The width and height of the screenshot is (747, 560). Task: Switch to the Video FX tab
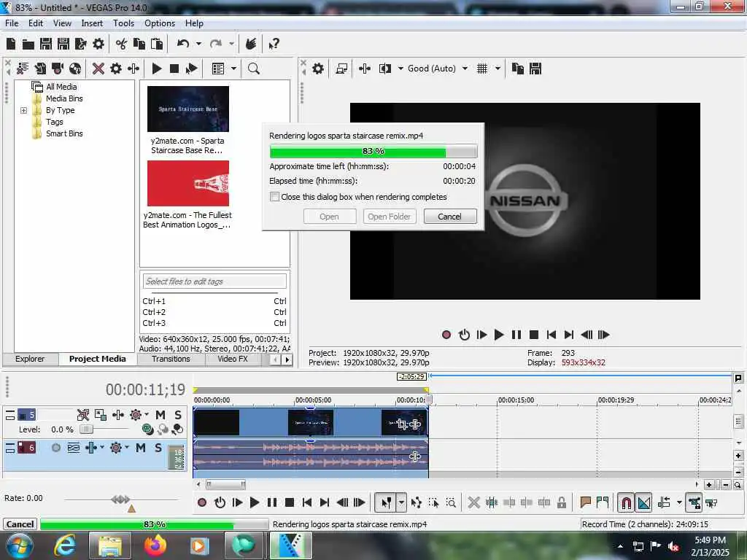coord(233,359)
